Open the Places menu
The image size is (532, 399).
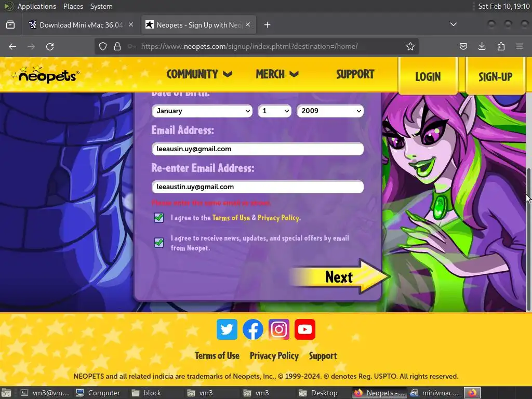pos(73,6)
